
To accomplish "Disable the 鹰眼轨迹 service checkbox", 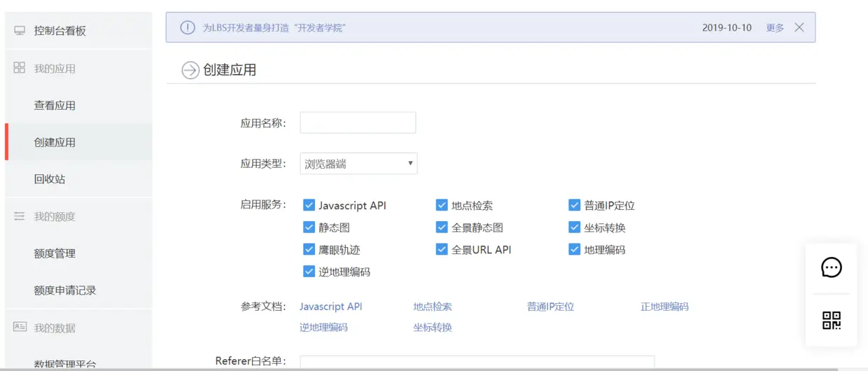I will pyautogui.click(x=309, y=249).
